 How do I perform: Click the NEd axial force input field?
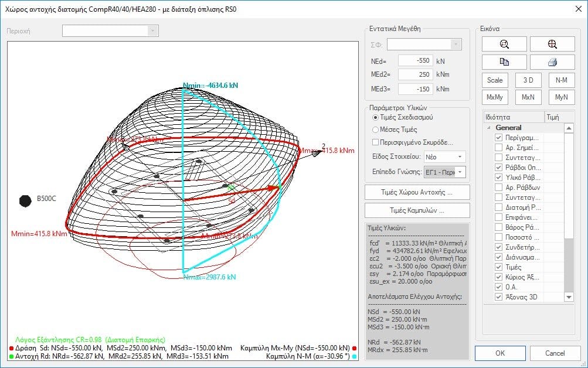pos(415,60)
